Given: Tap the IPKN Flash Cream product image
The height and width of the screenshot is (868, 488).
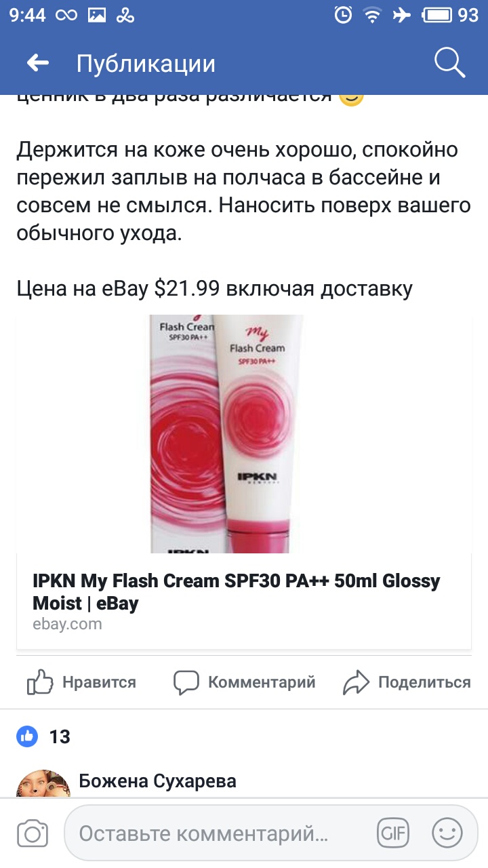Looking at the screenshot, I should tap(227, 434).
